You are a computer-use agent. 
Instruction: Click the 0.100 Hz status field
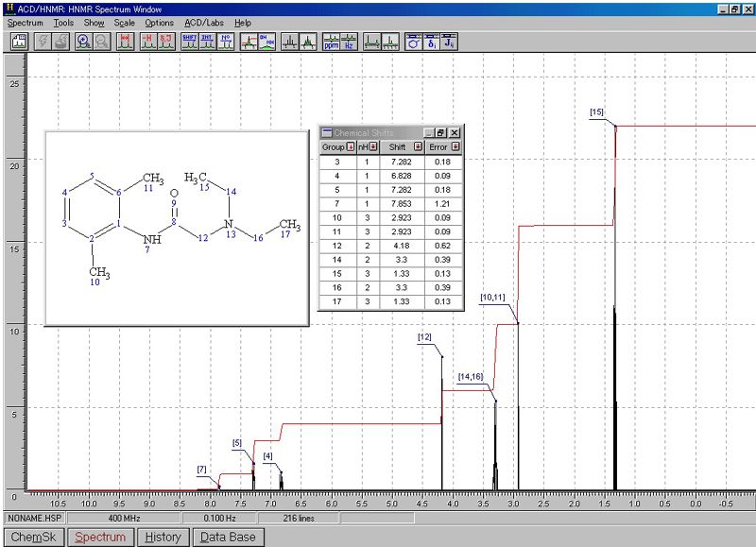[219, 518]
